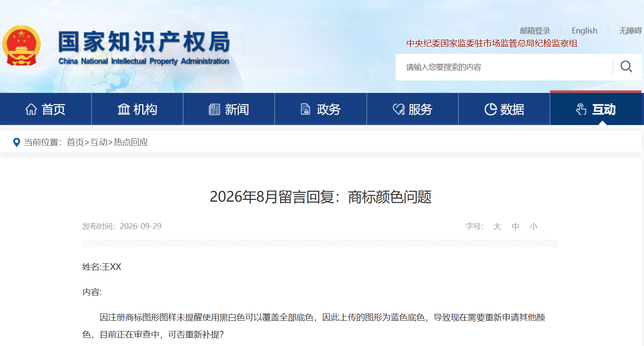Open the 首页 navigation tab
644x346 pixels.
pos(46,109)
